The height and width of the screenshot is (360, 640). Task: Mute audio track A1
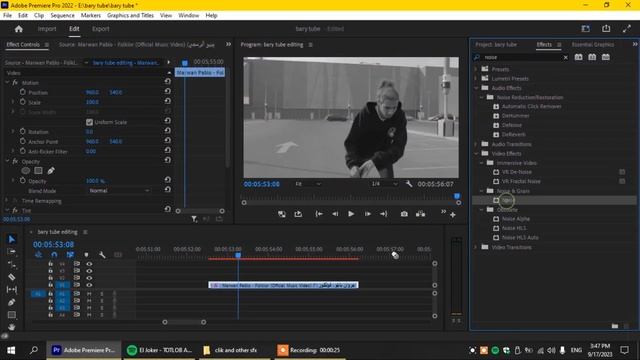[89, 293]
